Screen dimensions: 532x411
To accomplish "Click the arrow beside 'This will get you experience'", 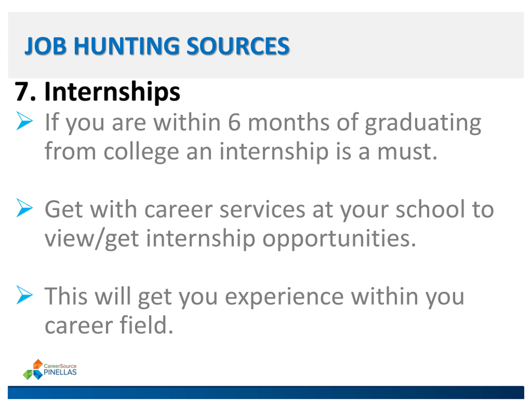I will (24, 295).
